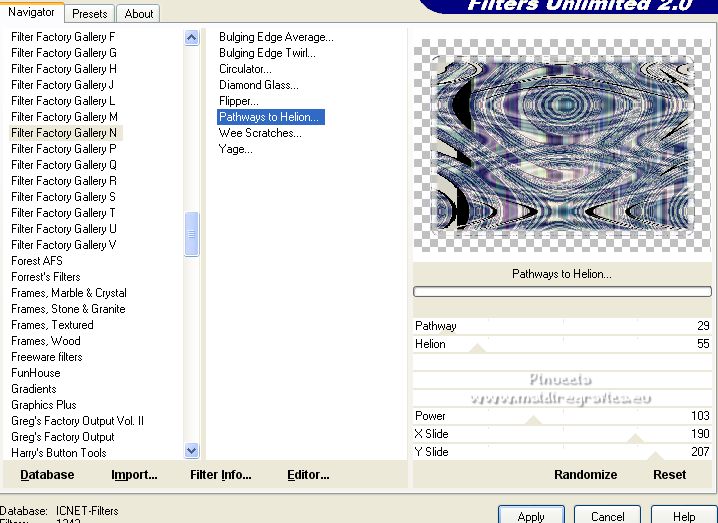
Task: Select Frames, Wood category
Action: 46,341
